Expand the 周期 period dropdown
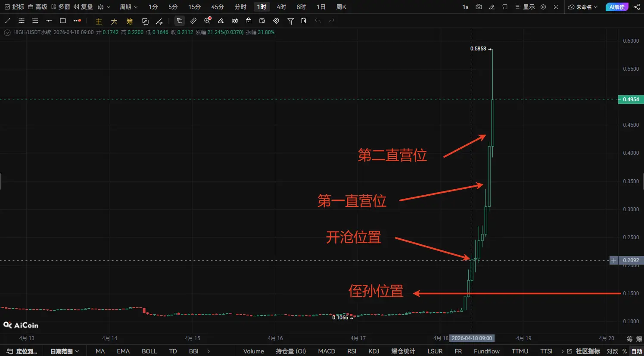 pos(128,7)
